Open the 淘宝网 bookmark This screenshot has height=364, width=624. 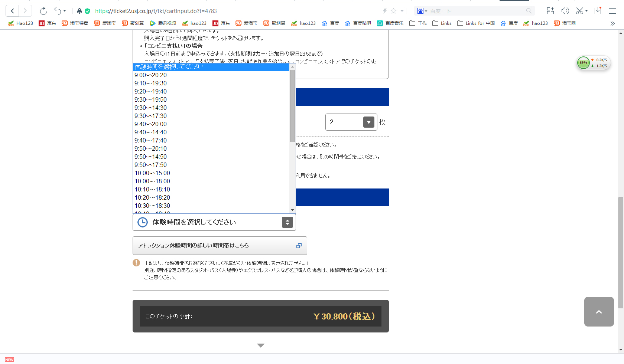tap(565, 23)
